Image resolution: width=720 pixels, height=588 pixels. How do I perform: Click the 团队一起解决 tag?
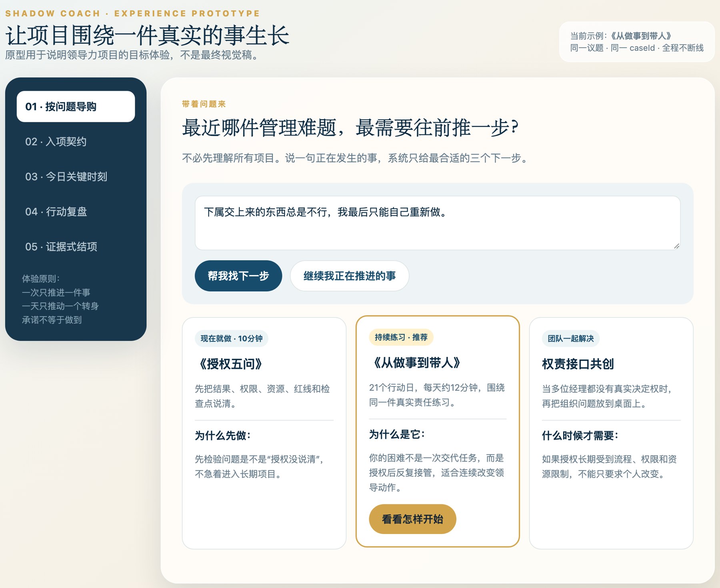571,339
